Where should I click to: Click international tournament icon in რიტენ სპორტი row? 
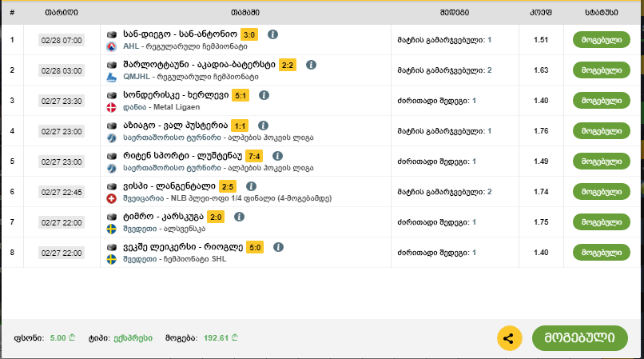[111, 168]
